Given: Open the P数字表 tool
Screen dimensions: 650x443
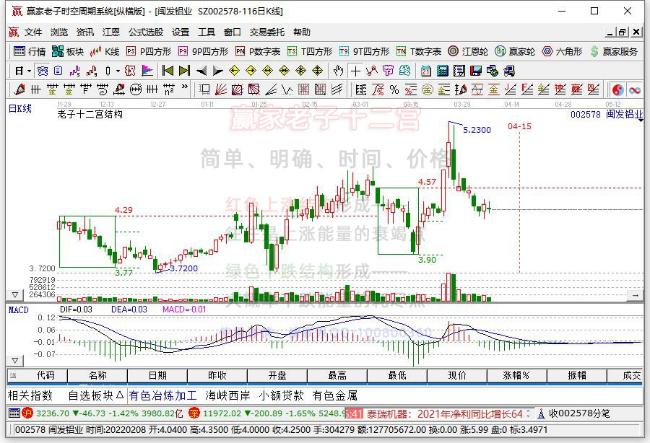Looking at the screenshot, I should [x=257, y=51].
